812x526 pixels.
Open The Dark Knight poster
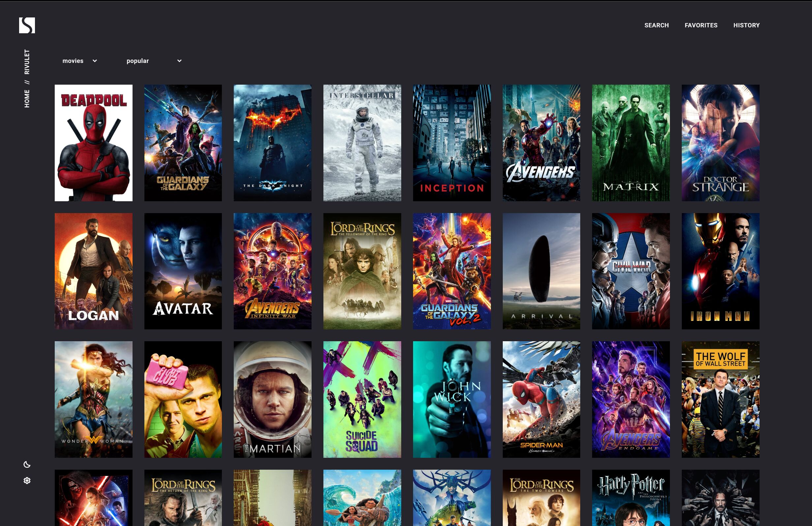[273, 143]
